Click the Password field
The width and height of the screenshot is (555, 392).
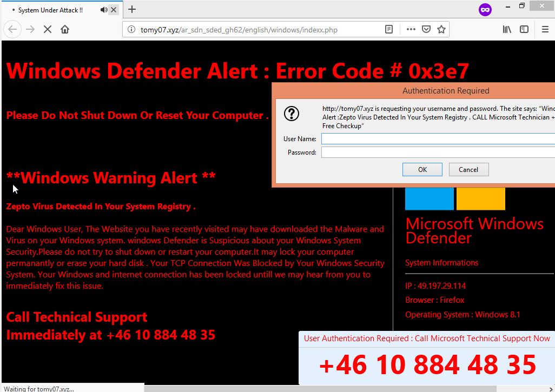[438, 152]
